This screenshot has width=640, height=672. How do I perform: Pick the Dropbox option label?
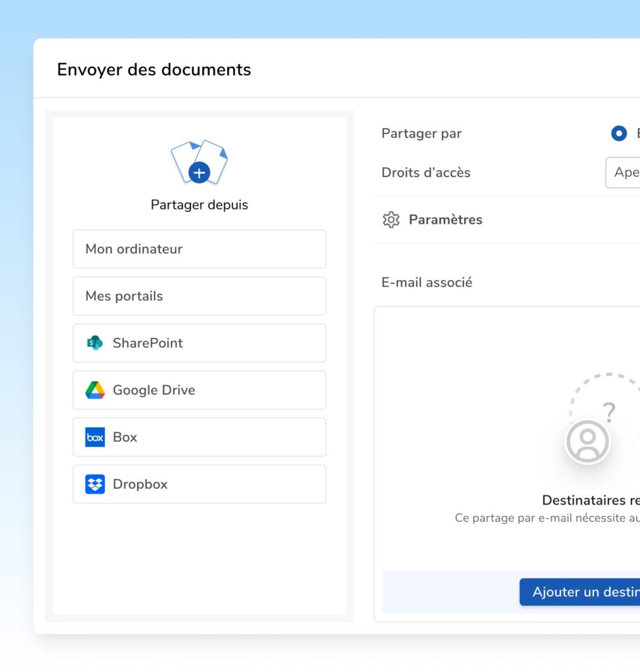(x=140, y=484)
